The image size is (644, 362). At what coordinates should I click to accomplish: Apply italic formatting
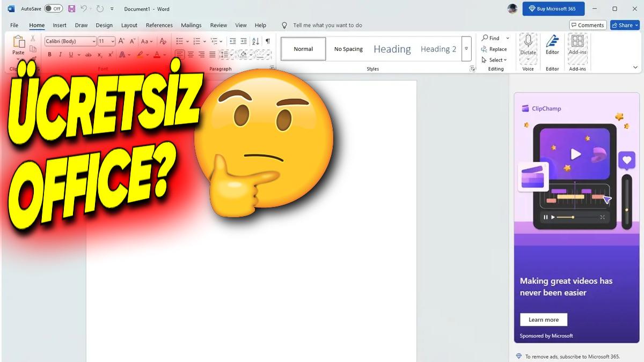coord(60,55)
